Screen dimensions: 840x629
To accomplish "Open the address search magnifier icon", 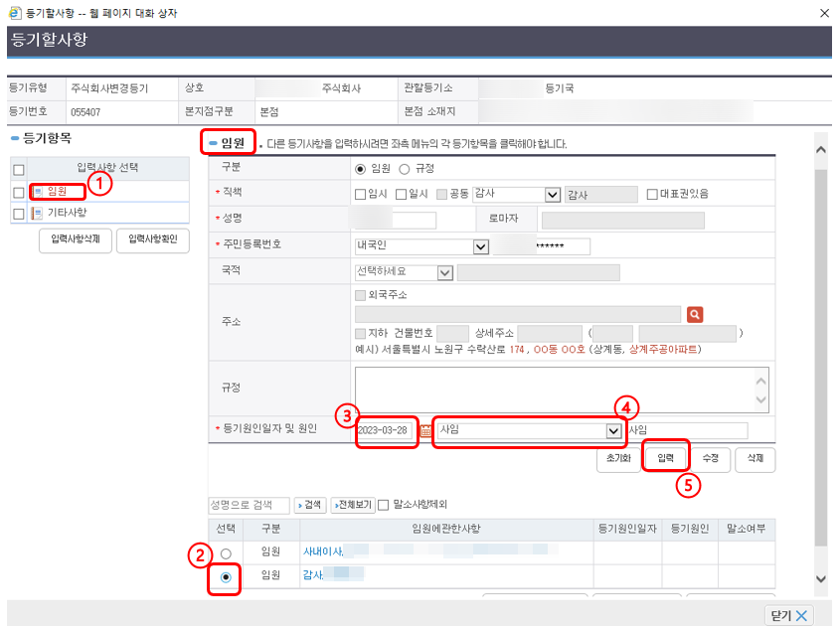I will click(x=695, y=315).
